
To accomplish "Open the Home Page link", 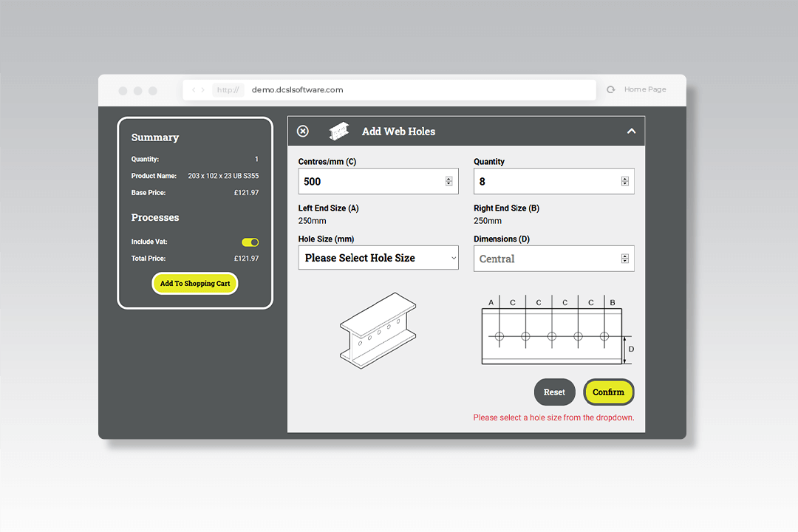I will tap(644, 89).
